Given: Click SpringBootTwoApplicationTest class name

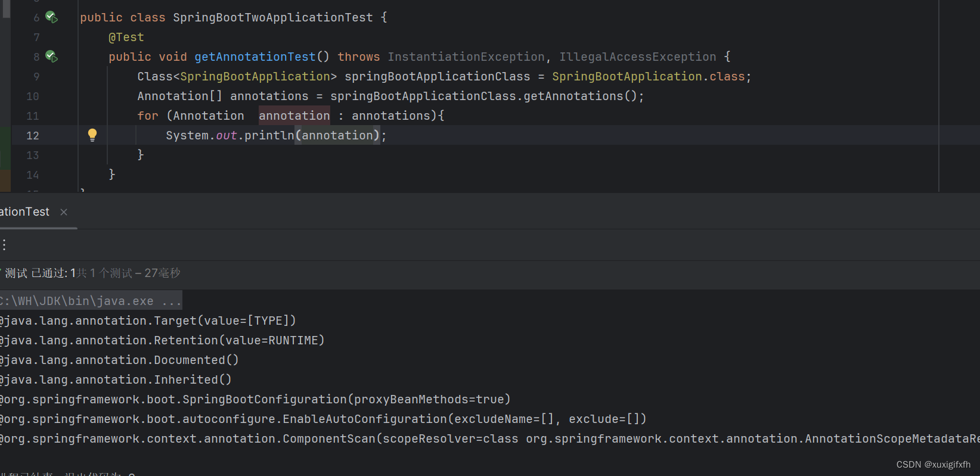Looking at the screenshot, I should point(273,17).
